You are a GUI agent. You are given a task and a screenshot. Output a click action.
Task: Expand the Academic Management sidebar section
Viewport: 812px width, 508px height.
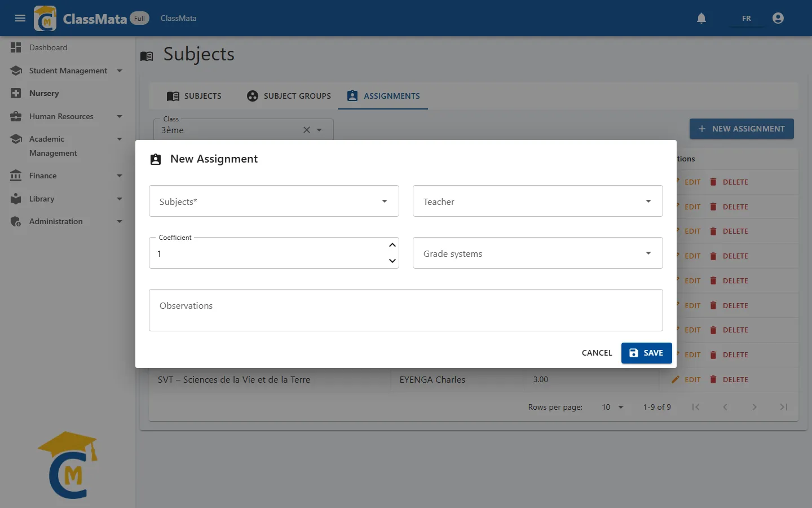pos(120,139)
